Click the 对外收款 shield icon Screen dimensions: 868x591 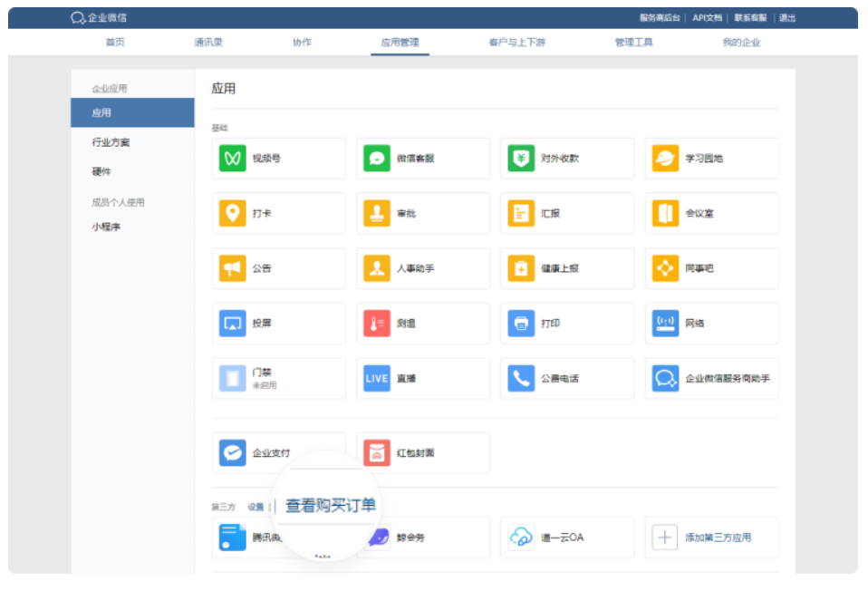click(521, 159)
